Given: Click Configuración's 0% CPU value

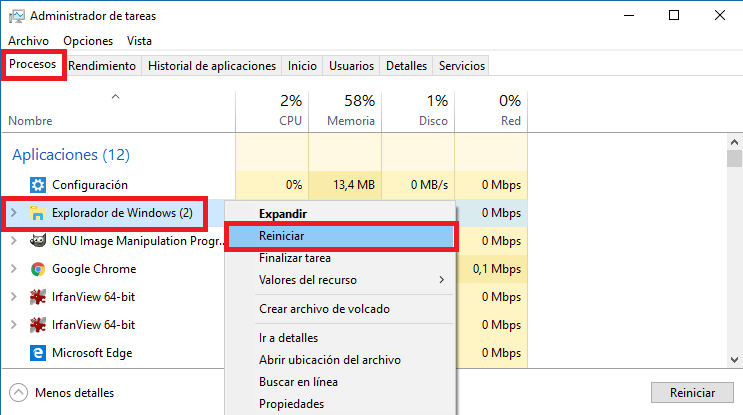Looking at the screenshot, I should (294, 185).
